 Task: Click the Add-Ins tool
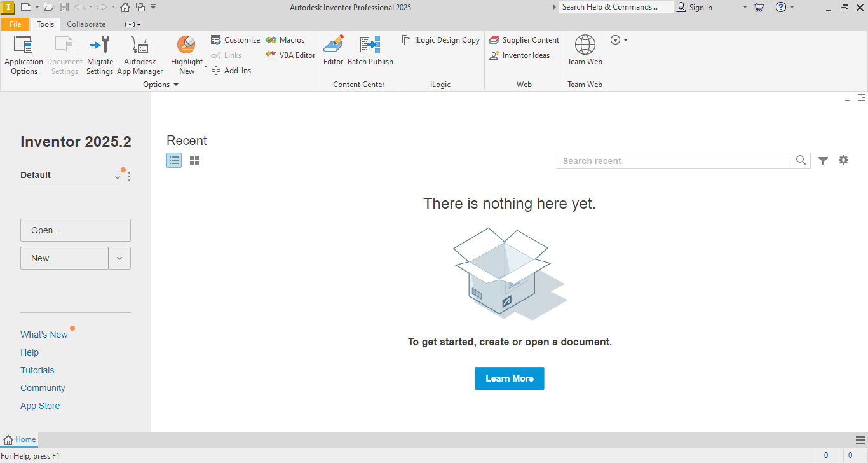click(x=231, y=71)
